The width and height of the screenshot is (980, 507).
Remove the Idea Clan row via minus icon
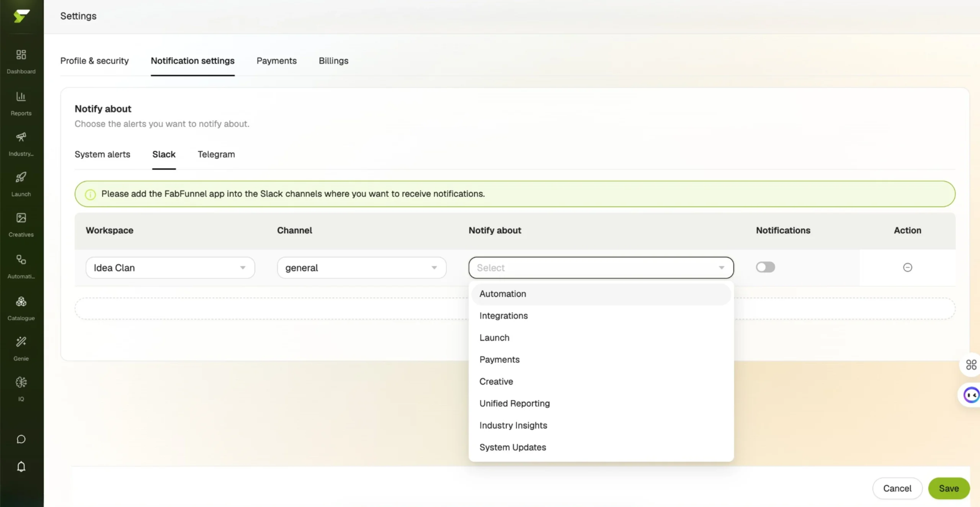click(x=908, y=267)
